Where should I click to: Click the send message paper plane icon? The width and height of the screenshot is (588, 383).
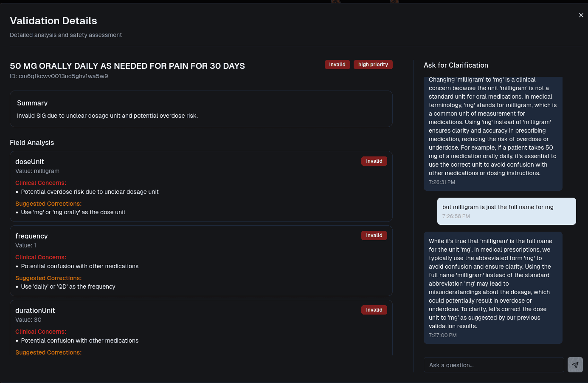pyautogui.click(x=575, y=365)
